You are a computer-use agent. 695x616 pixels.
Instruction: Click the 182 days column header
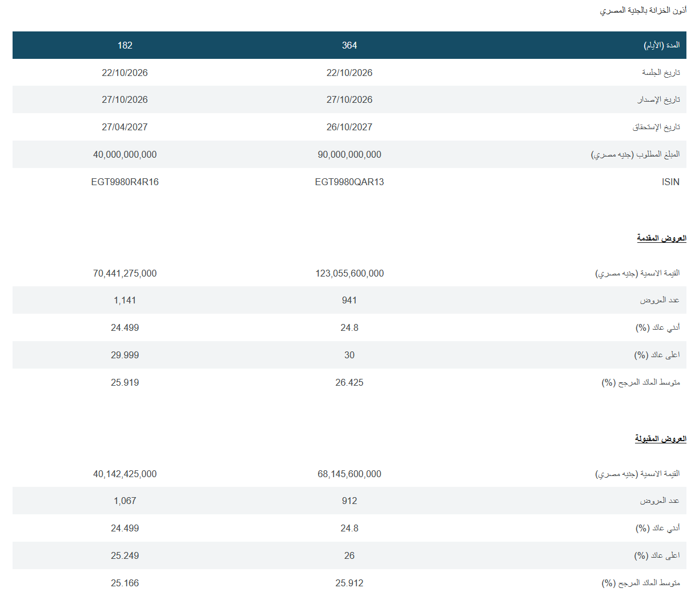coord(125,46)
